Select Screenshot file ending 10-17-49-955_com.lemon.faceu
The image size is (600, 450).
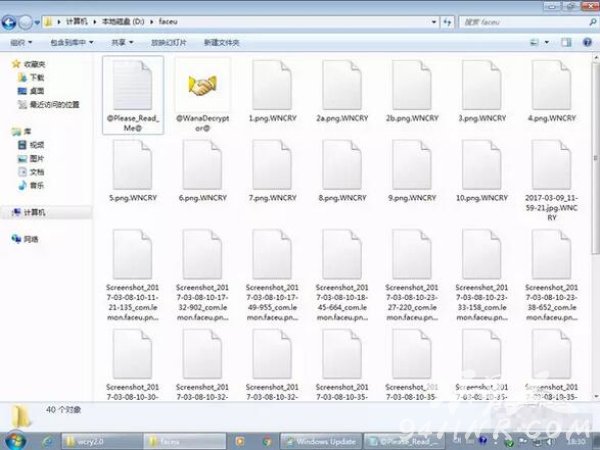click(x=272, y=275)
